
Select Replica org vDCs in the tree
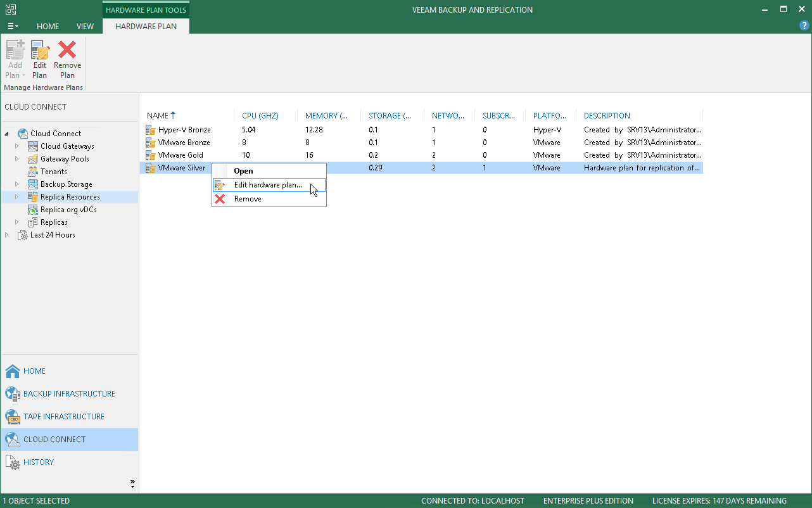tap(68, 210)
